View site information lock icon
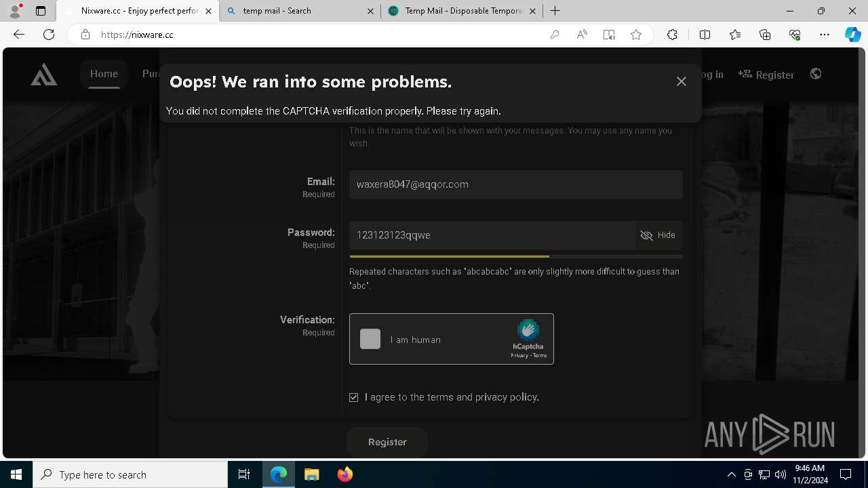The width and height of the screenshot is (868, 488). [x=85, y=35]
